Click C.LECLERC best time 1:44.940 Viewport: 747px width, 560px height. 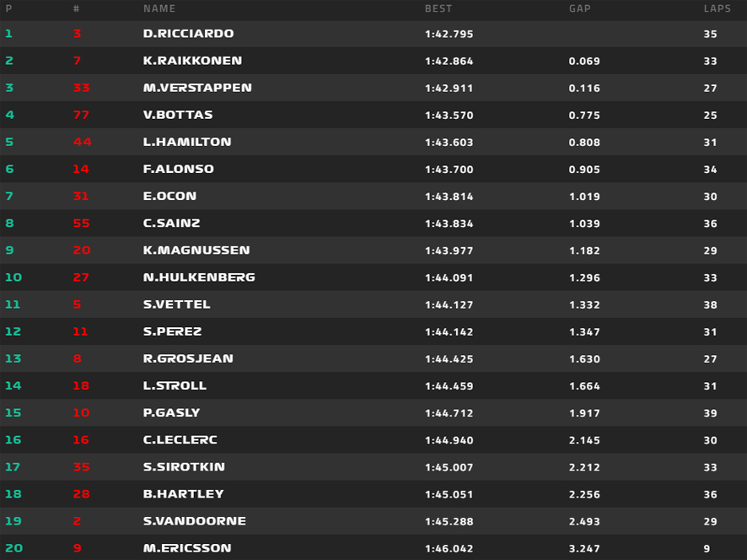(x=449, y=440)
